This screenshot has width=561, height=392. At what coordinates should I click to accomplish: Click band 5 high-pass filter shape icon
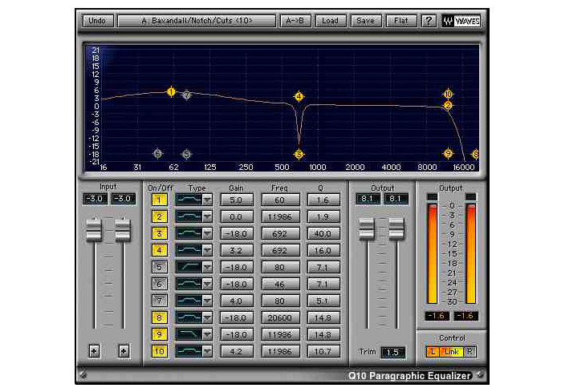point(189,267)
